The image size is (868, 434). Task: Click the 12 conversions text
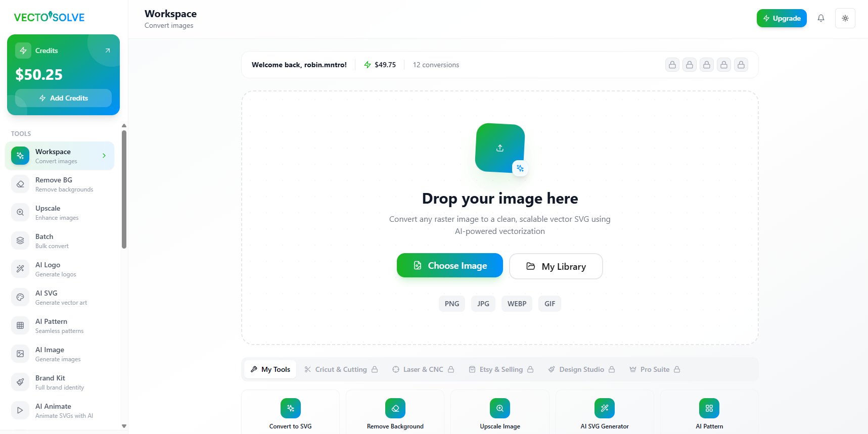[x=436, y=65]
